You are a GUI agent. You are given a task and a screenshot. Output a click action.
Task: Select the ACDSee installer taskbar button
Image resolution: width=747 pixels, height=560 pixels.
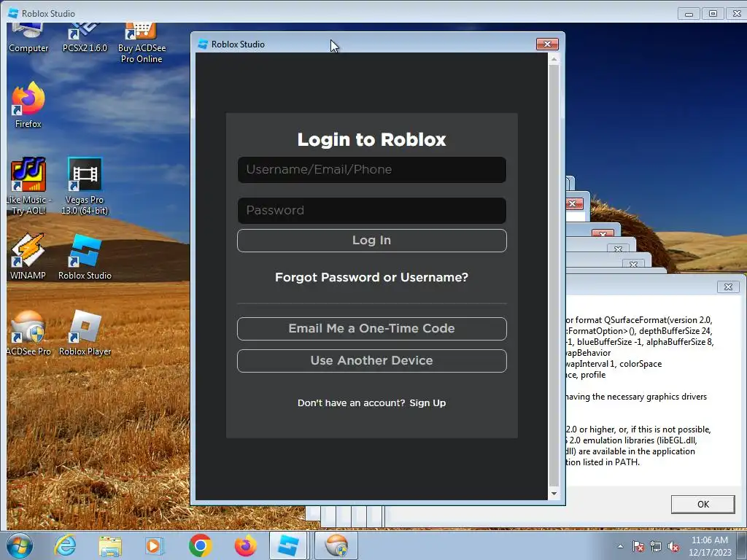click(x=336, y=545)
